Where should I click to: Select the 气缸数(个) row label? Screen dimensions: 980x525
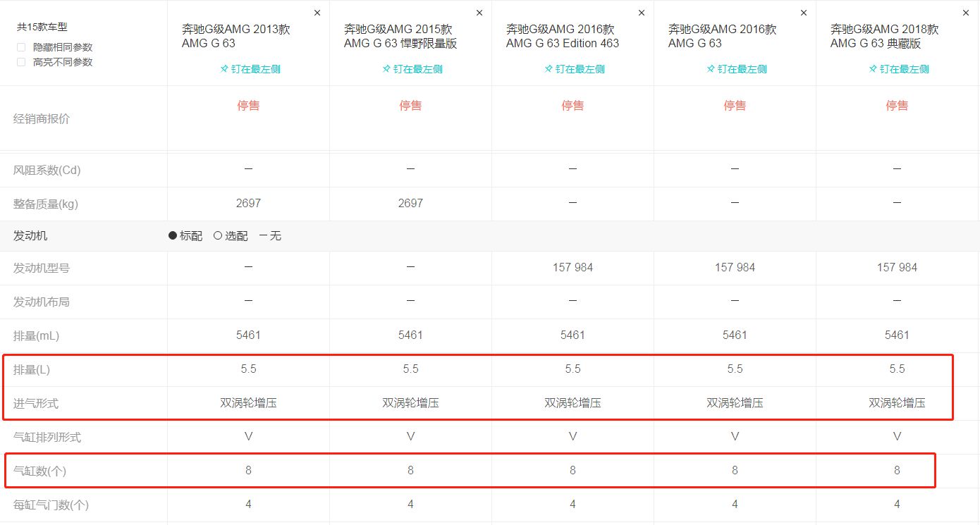(x=40, y=471)
